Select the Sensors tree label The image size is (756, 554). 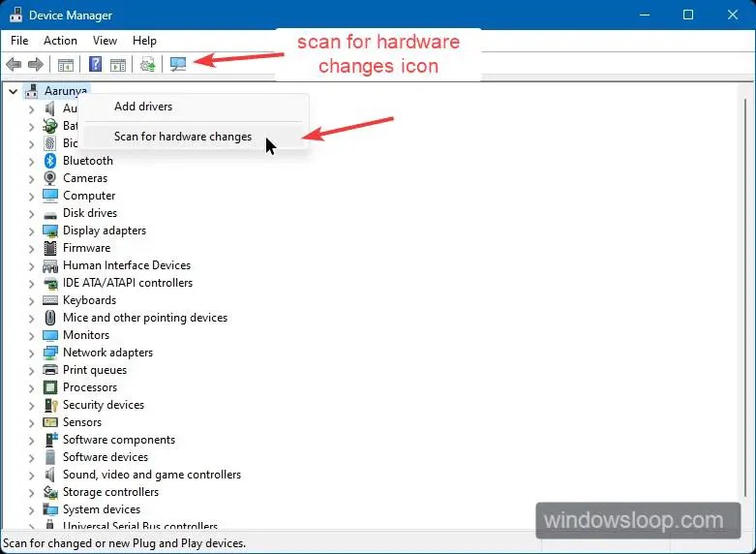click(82, 422)
